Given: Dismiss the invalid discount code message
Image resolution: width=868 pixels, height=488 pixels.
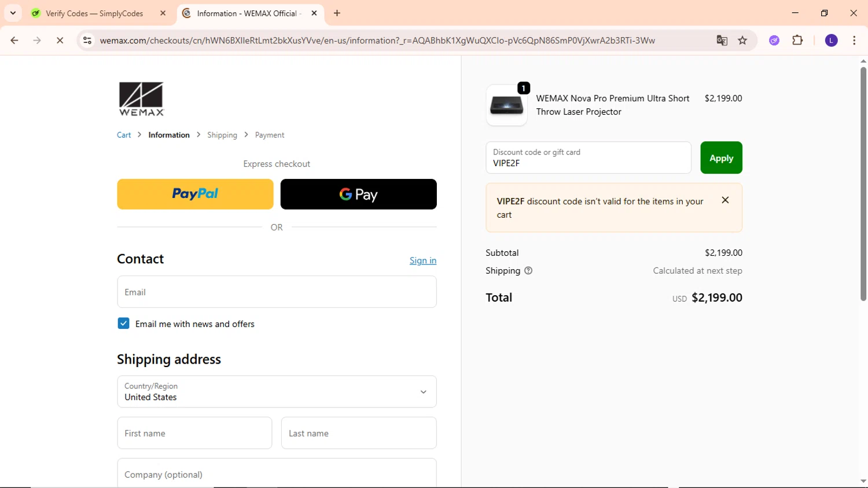Looking at the screenshot, I should pos(725,200).
